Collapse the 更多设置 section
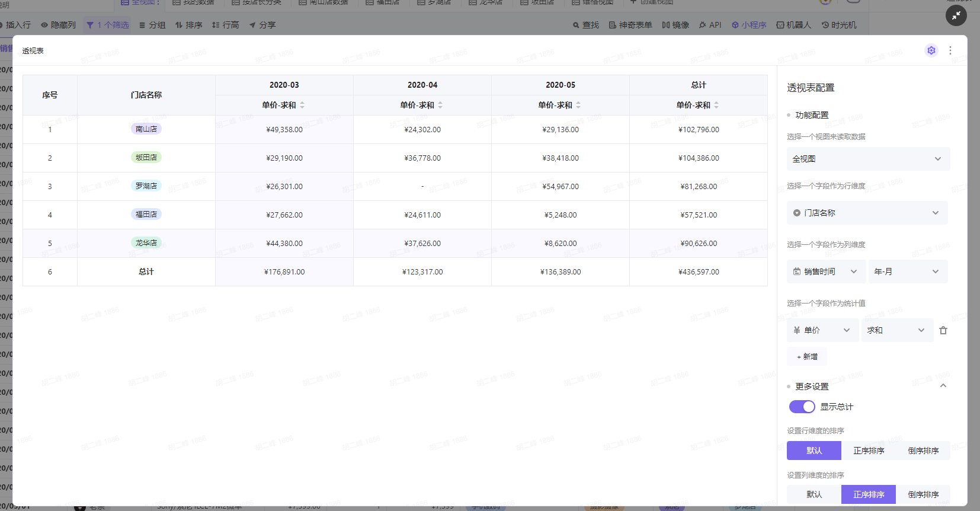980x511 pixels. [x=943, y=386]
